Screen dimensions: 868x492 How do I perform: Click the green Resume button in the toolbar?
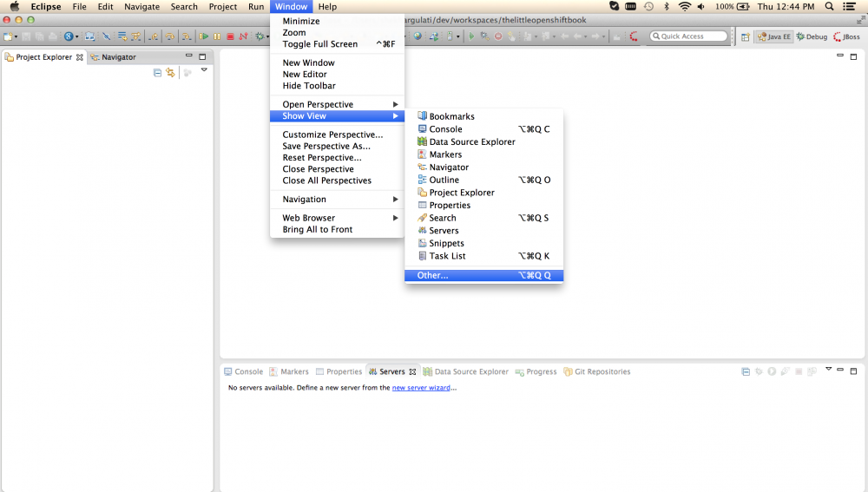[x=204, y=36]
